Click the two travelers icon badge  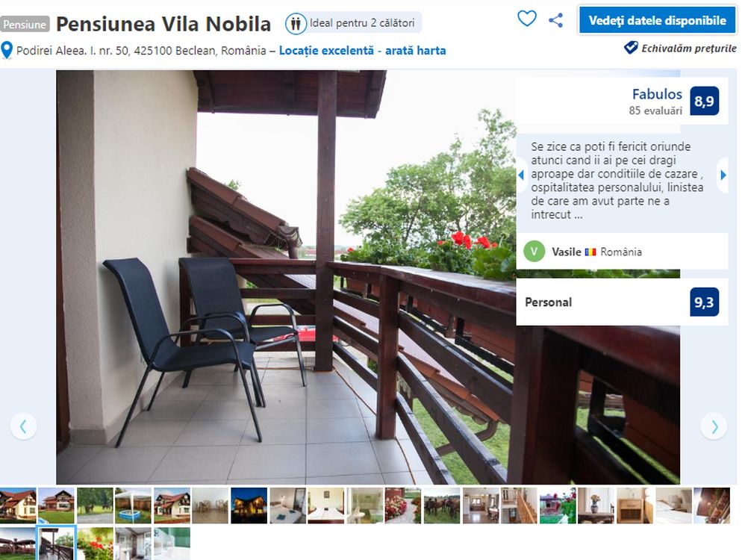point(296,23)
